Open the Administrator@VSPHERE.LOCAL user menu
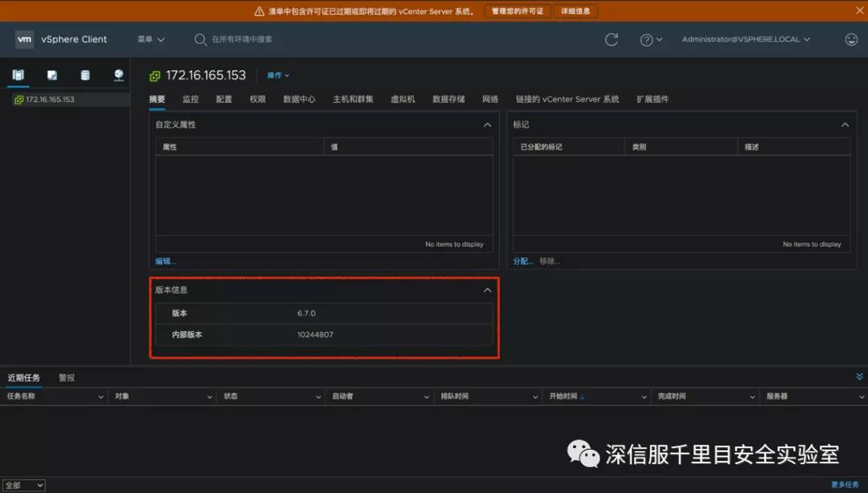 click(746, 39)
